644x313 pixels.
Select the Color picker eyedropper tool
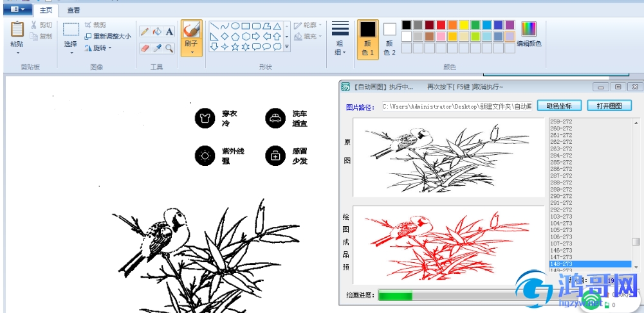point(158,48)
